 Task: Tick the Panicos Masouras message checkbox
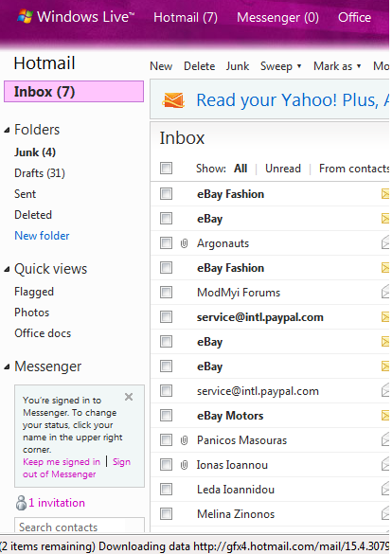[166, 440]
